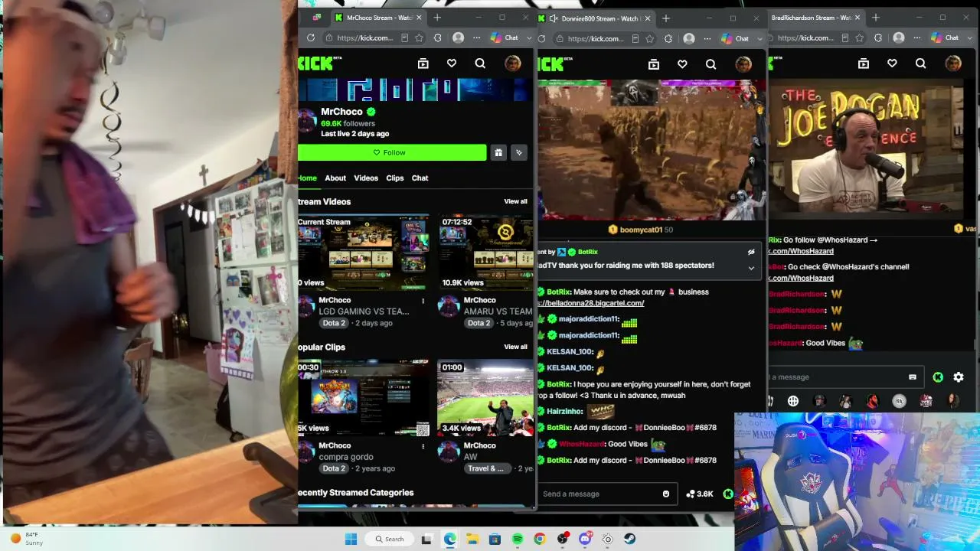Open Copilot Chat button in BradRichardson window
The width and height of the screenshot is (980, 551).
point(945,37)
